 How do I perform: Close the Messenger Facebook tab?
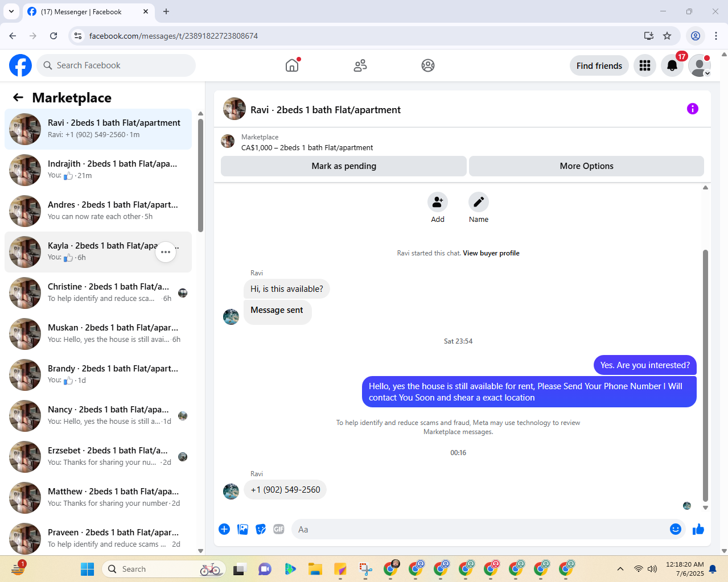click(146, 11)
